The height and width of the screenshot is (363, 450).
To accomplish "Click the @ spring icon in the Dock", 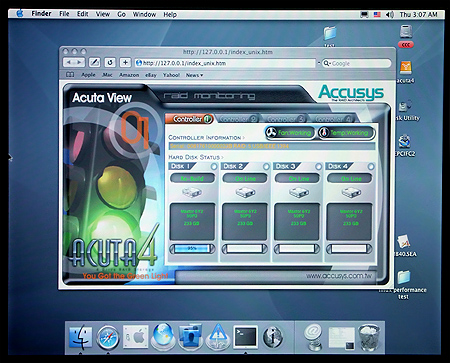I will pos(313,337).
